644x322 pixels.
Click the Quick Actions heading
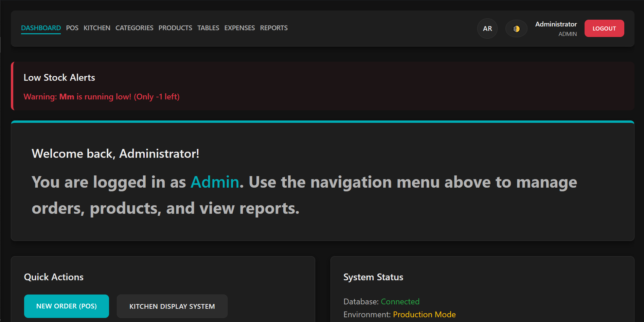[x=54, y=277]
